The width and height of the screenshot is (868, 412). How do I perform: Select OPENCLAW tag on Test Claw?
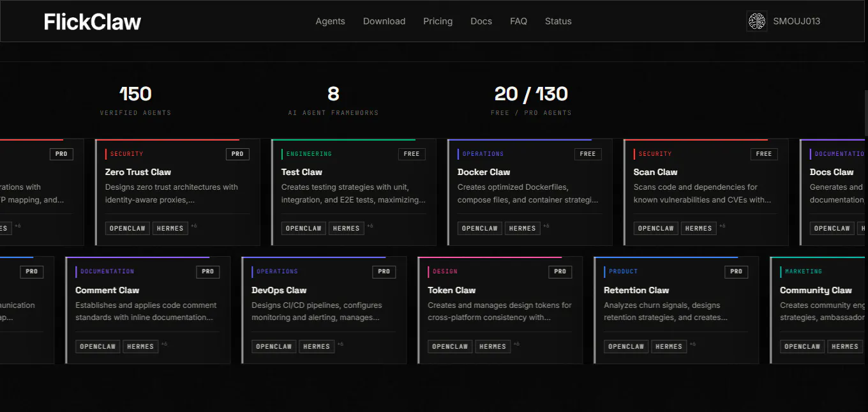(x=304, y=229)
